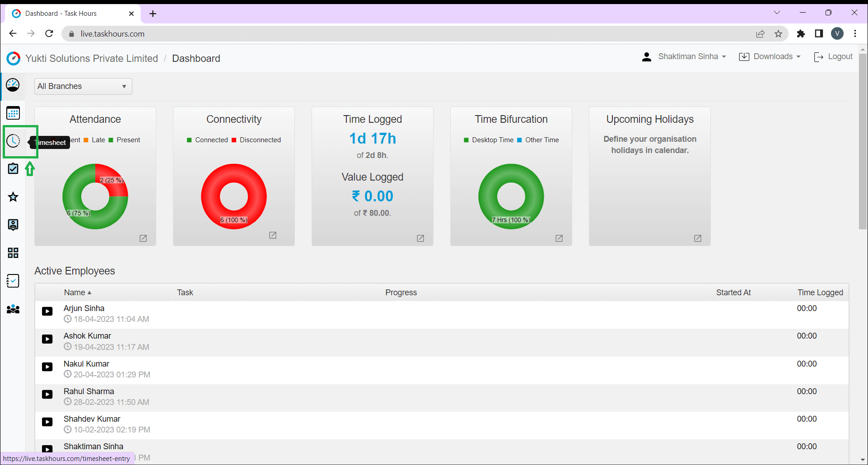Select the Dashboard - Task Hours tab

coord(72,14)
